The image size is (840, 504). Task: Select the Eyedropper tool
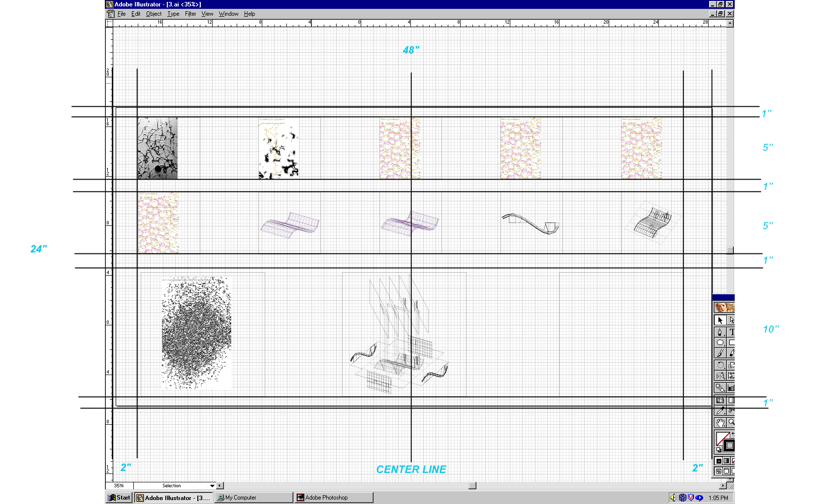point(720,410)
